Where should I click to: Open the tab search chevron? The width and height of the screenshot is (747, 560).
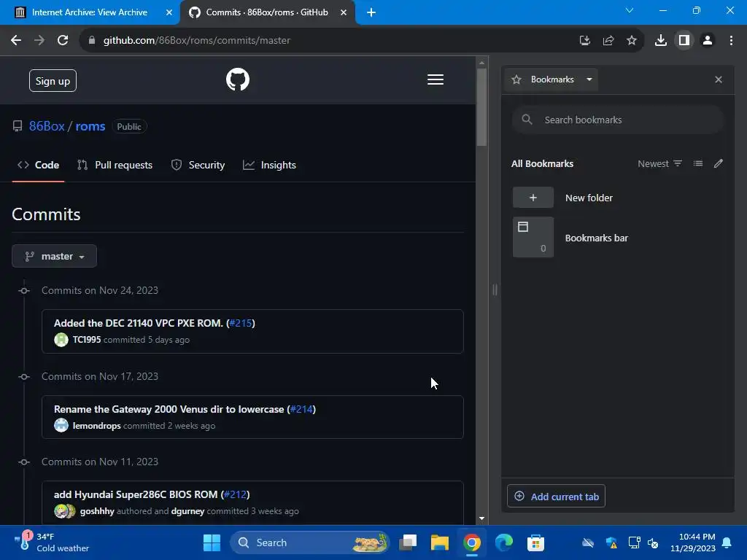click(630, 10)
